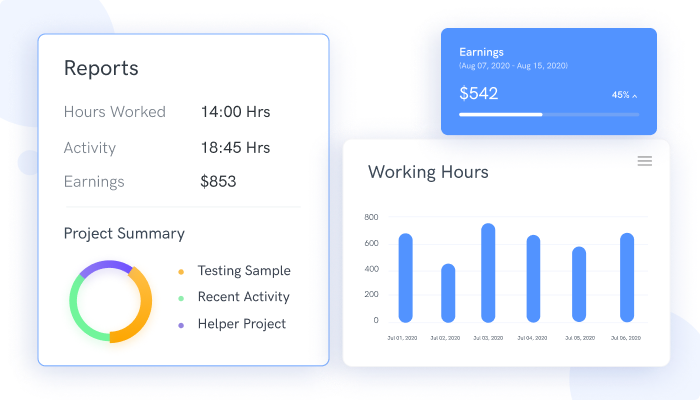Image resolution: width=700 pixels, height=400 pixels.
Task: Click the 45% growth value
Action: [x=621, y=95]
